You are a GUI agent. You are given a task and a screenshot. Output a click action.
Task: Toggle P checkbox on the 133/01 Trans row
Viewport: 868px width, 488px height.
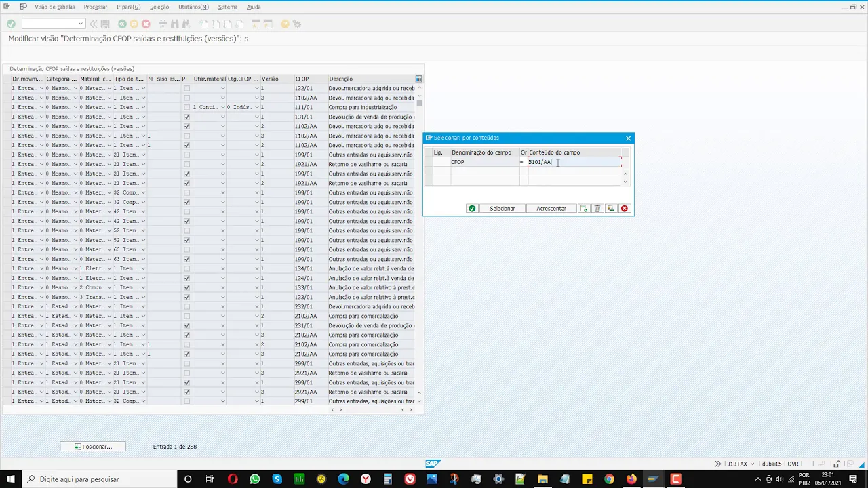point(186,297)
